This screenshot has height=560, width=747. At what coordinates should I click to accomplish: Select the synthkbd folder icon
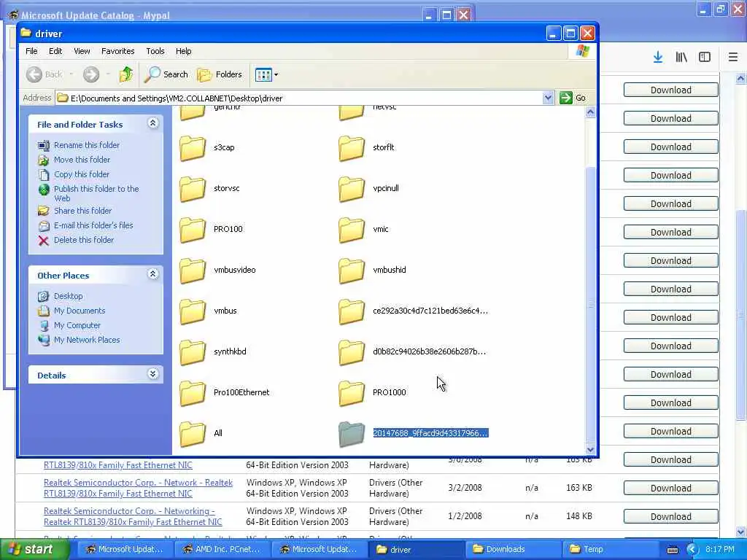[x=193, y=352]
